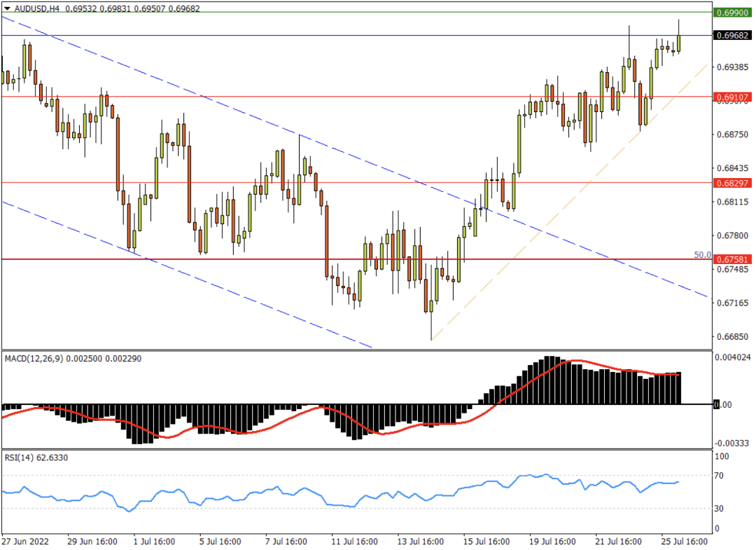Select the 7 Jul 16:00 time label
Screen dimensions: 756x550
[286, 541]
